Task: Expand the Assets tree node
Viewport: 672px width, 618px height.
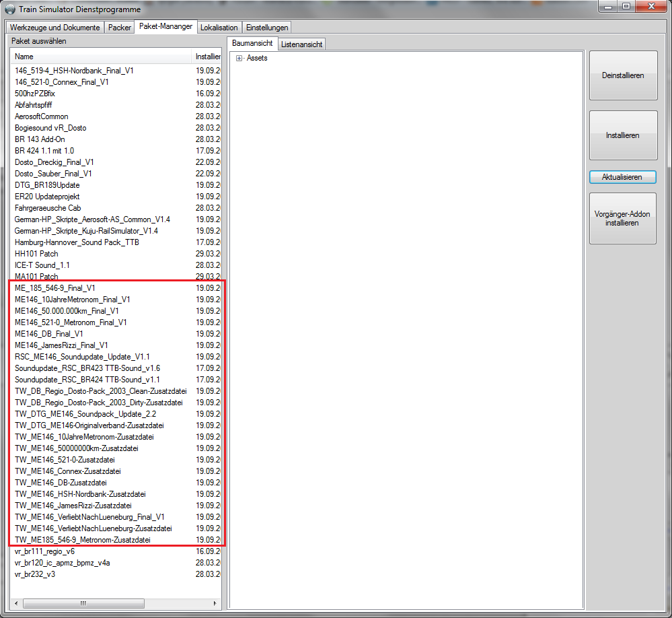Action: 239,59
